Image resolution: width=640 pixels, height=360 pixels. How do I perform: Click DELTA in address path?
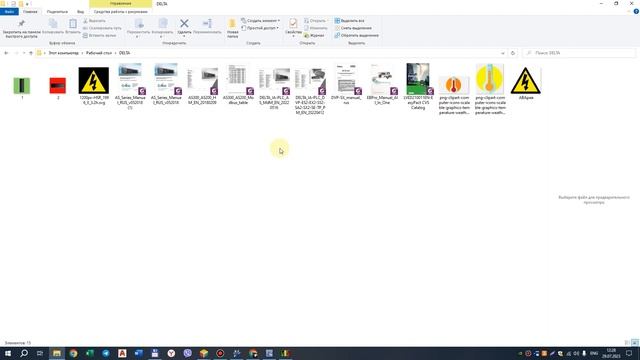[x=124, y=53]
